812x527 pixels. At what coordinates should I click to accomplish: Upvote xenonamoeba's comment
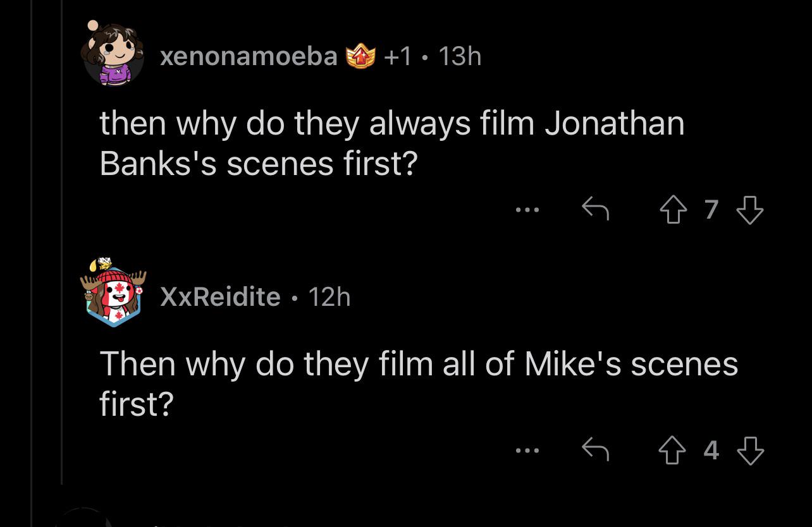(x=672, y=209)
